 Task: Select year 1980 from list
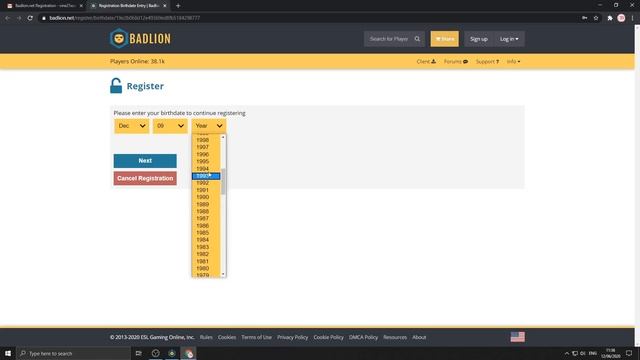coord(206,268)
